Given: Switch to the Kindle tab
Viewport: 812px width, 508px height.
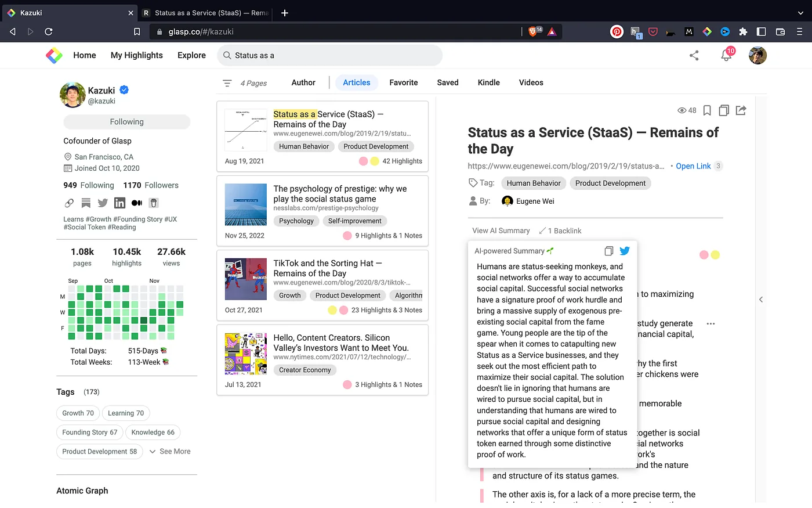Looking at the screenshot, I should [489, 82].
